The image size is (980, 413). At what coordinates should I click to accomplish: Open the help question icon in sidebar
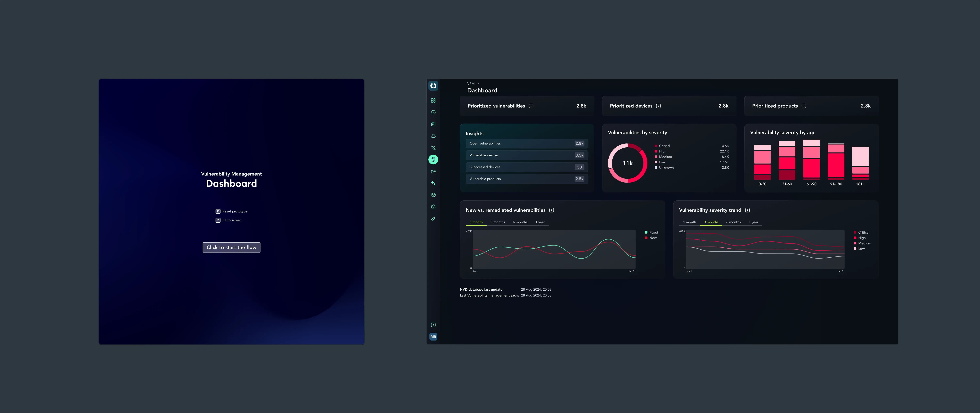click(x=433, y=325)
